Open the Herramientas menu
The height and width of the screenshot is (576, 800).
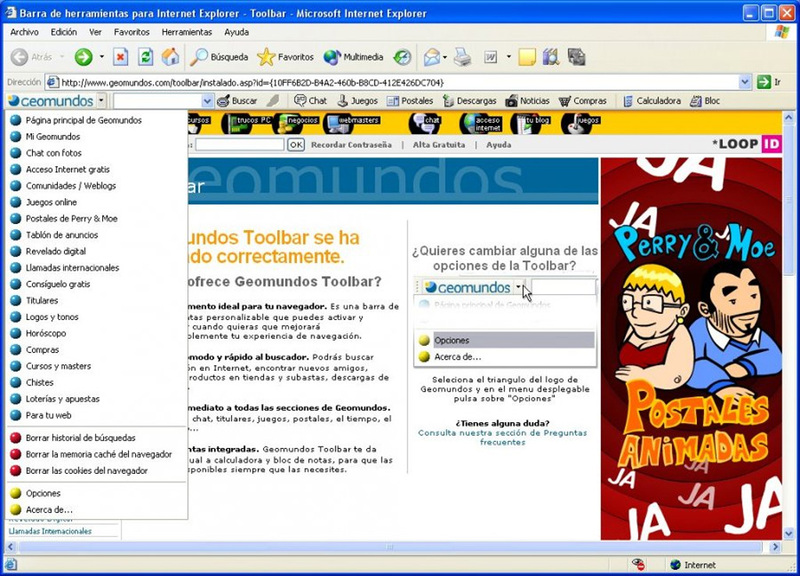187,32
